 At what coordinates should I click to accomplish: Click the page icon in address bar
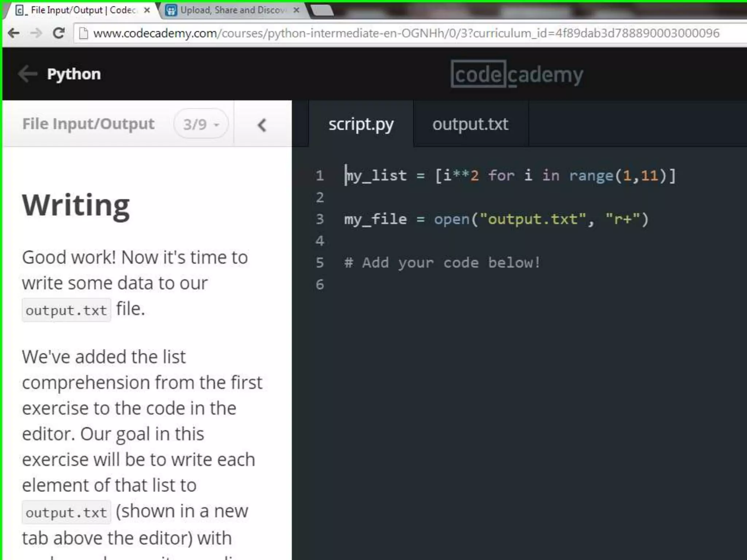[x=84, y=34]
